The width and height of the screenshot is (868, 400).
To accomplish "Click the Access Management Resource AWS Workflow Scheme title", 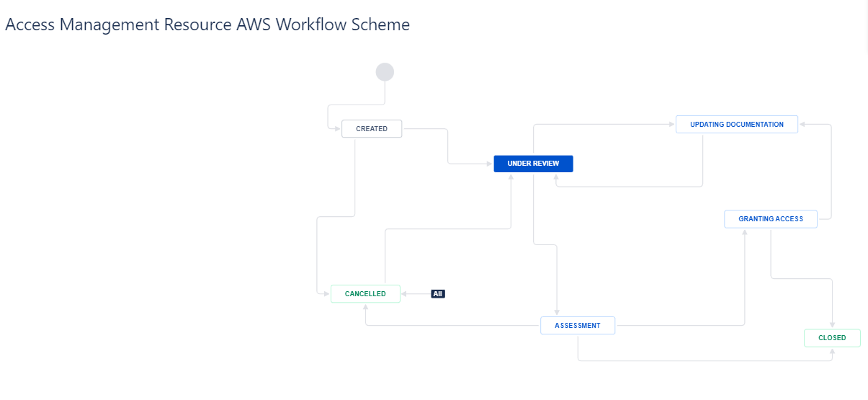I will [x=207, y=25].
